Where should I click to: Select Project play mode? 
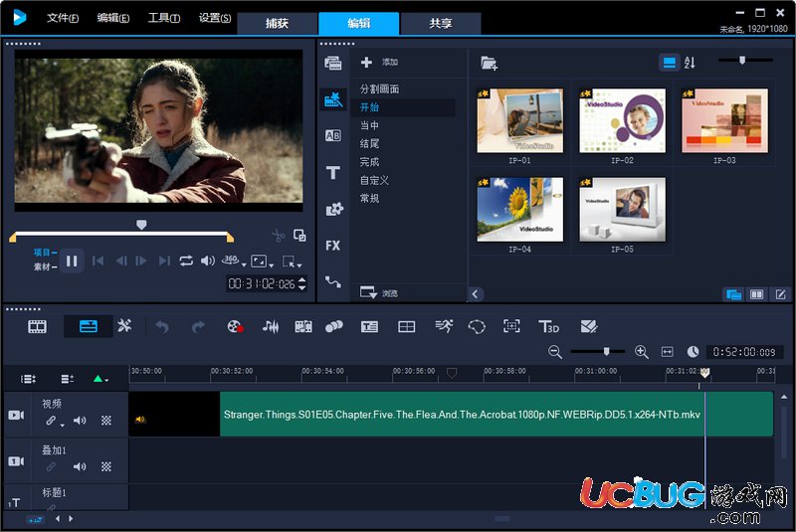(45, 252)
